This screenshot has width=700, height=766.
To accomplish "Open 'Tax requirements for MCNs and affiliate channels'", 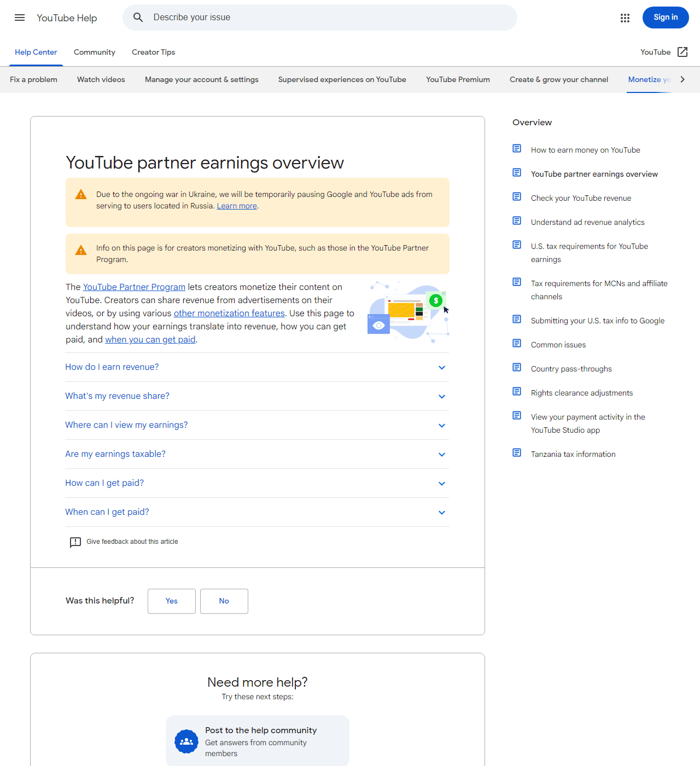I will click(x=599, y=290).
